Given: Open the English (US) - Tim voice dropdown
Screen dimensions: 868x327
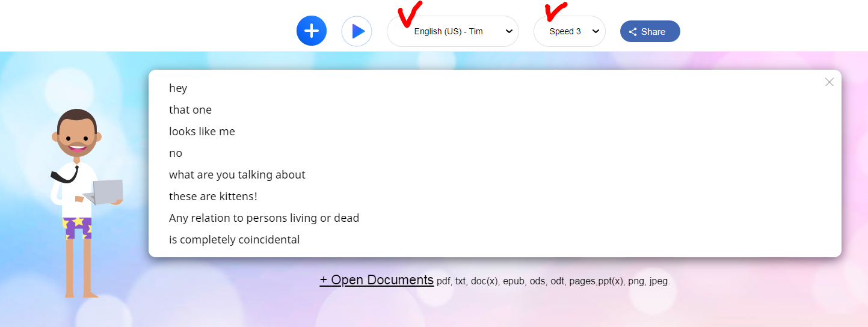Looking at the screenshot, I should click(453, 31).
